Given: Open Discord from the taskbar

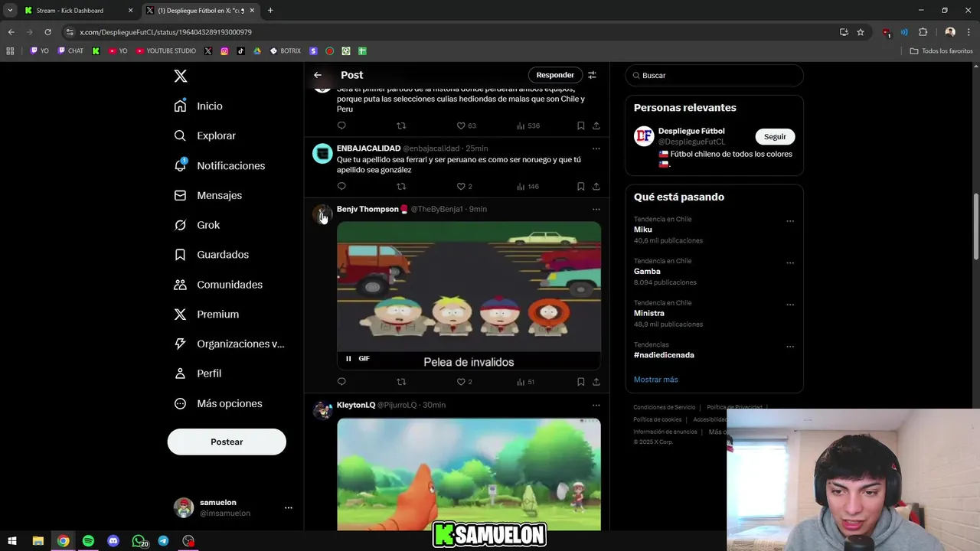Looking at the screenshot, I should click(x=113, y=541).
